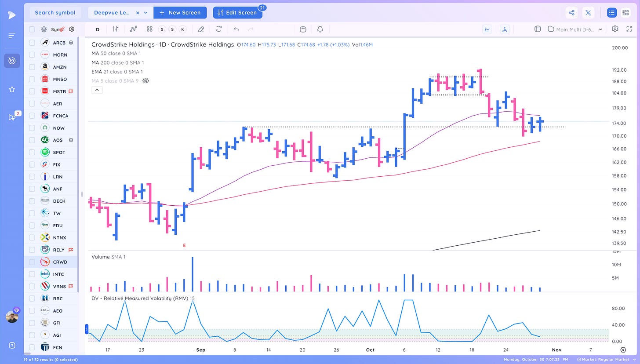The height and width of the screenshot is (364, 640).
Task: Collapse the indicator legend arrow
Action: [97, 90]
